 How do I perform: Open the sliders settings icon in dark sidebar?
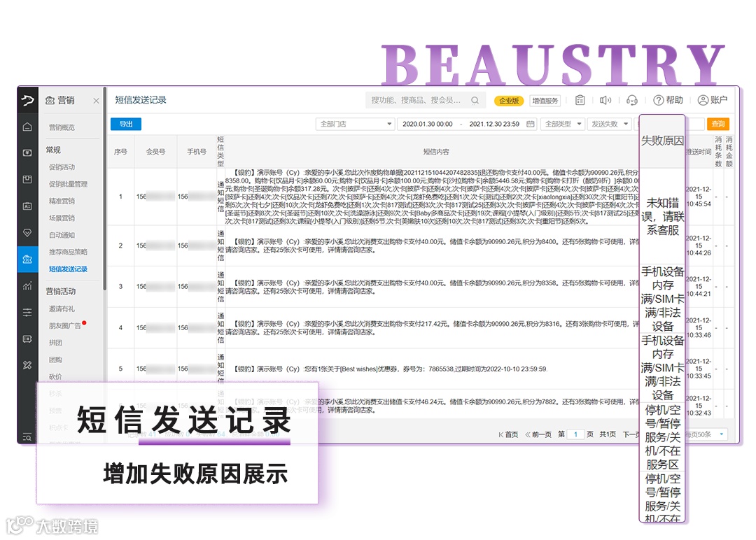[27, 312]
